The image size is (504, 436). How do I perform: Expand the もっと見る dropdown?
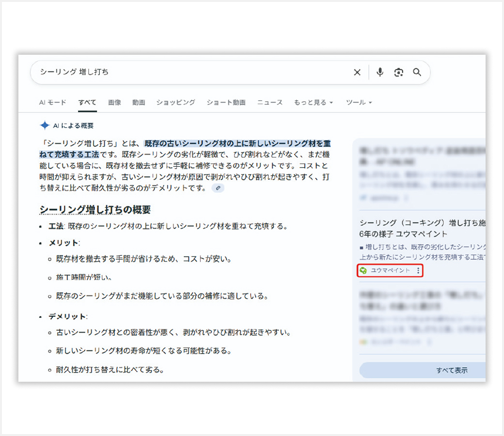(314, 102)
